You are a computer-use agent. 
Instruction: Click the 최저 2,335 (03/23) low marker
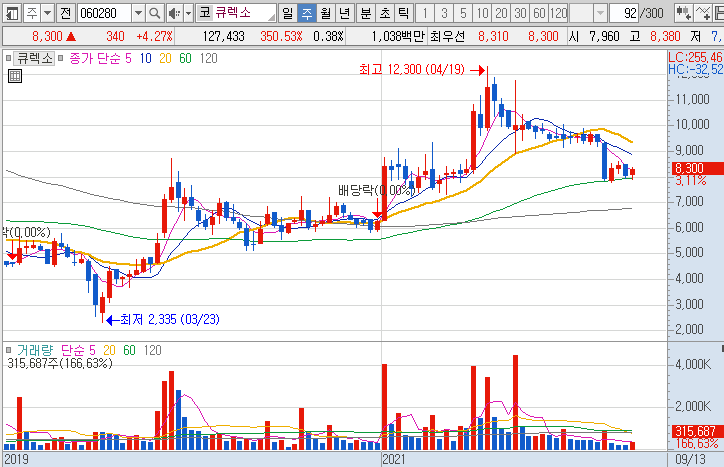coord(163,320)
